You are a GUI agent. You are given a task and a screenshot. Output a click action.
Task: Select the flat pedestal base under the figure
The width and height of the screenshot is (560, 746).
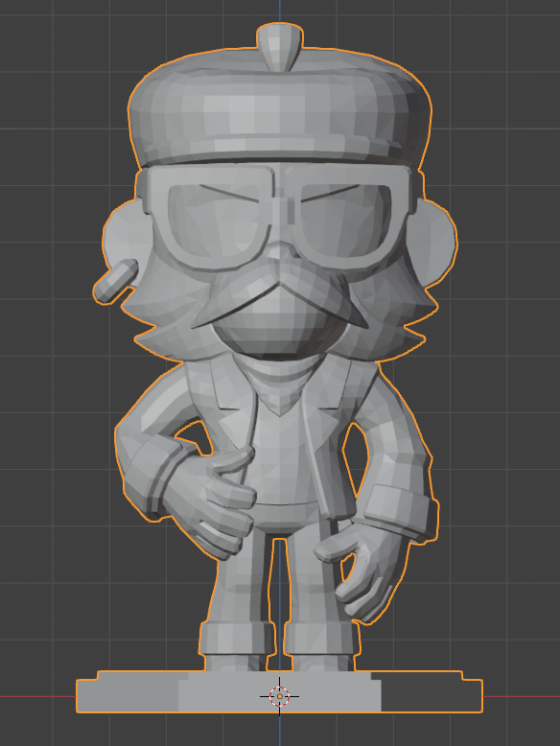pos(279,691)
